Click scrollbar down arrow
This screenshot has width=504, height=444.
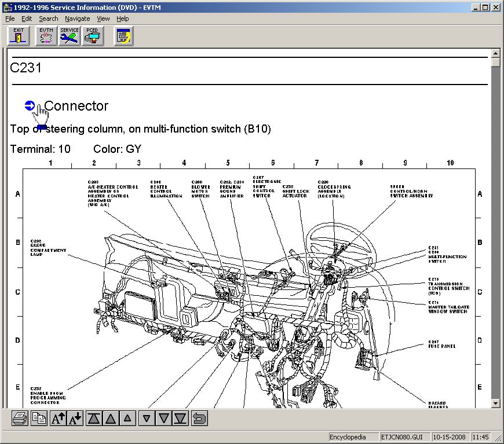coord(495,403)
